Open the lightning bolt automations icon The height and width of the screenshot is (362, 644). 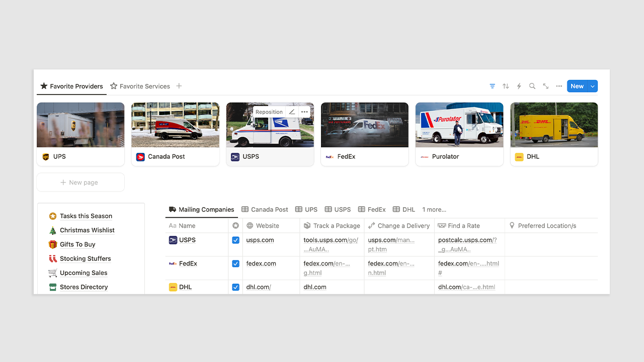click(x=519, y=86)
